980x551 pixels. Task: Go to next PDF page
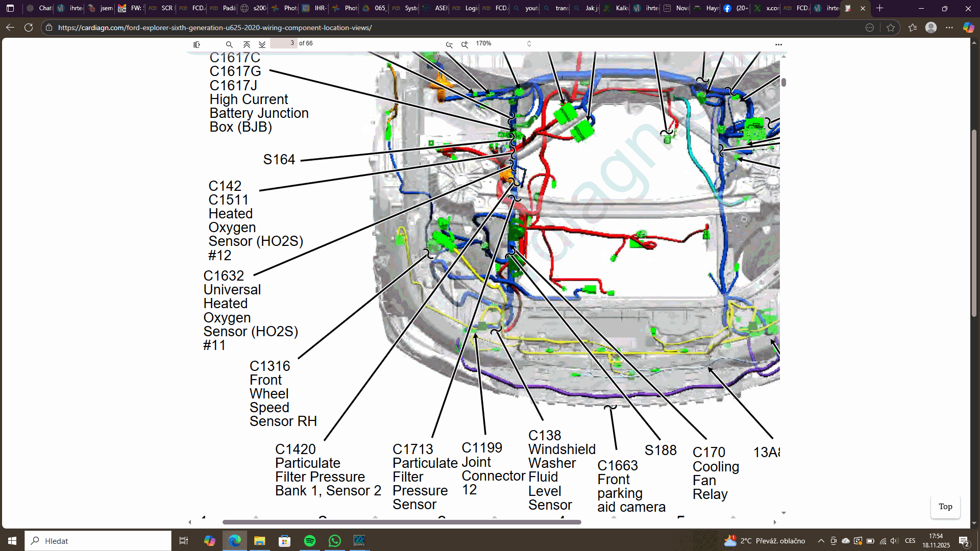[262, 44]
